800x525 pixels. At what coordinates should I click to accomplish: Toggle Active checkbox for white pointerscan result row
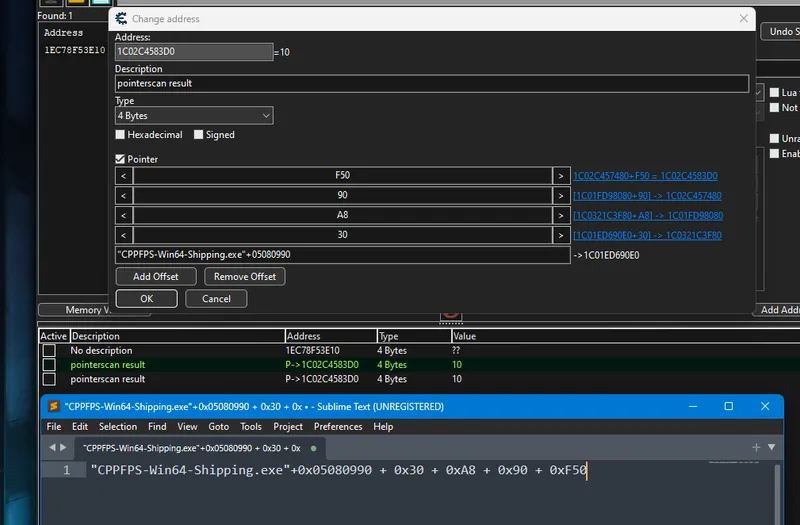coord(49,379)
